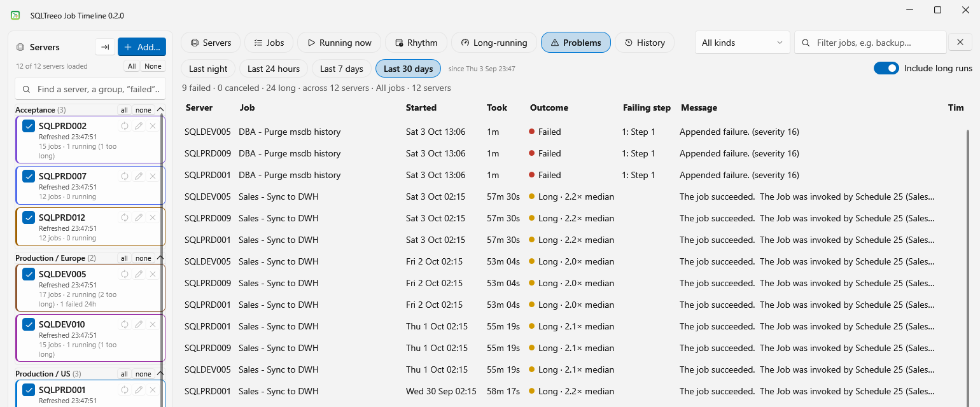
Task: Edit server SQLPRD002
Action: tap(139, 126)
